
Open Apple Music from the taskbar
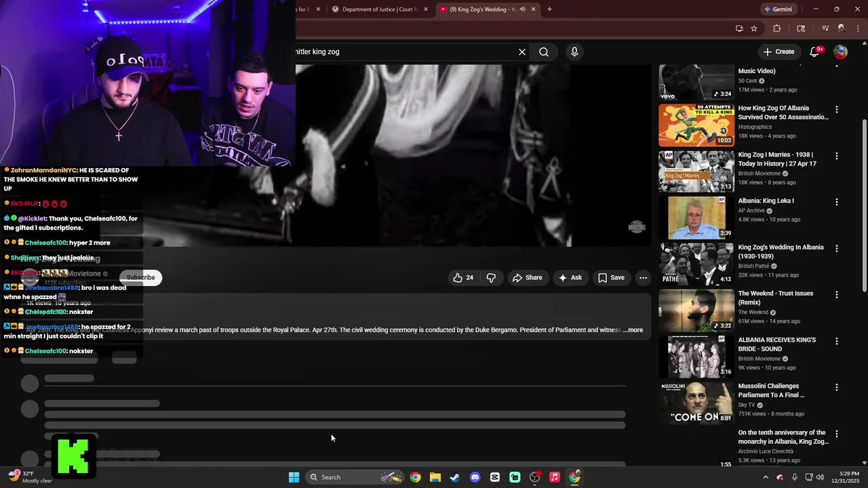tap(554, 477)
